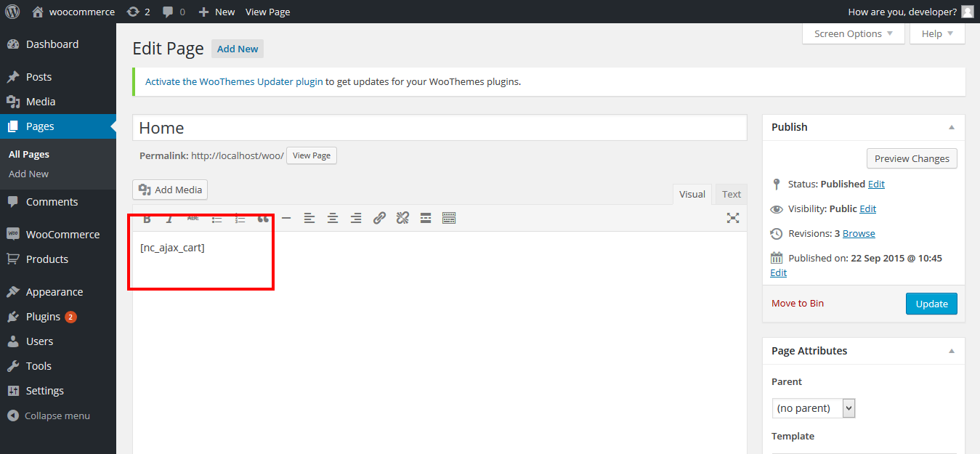Toggle strikethrough formatting
Screen dimensions: 980x454
[193, 218]
